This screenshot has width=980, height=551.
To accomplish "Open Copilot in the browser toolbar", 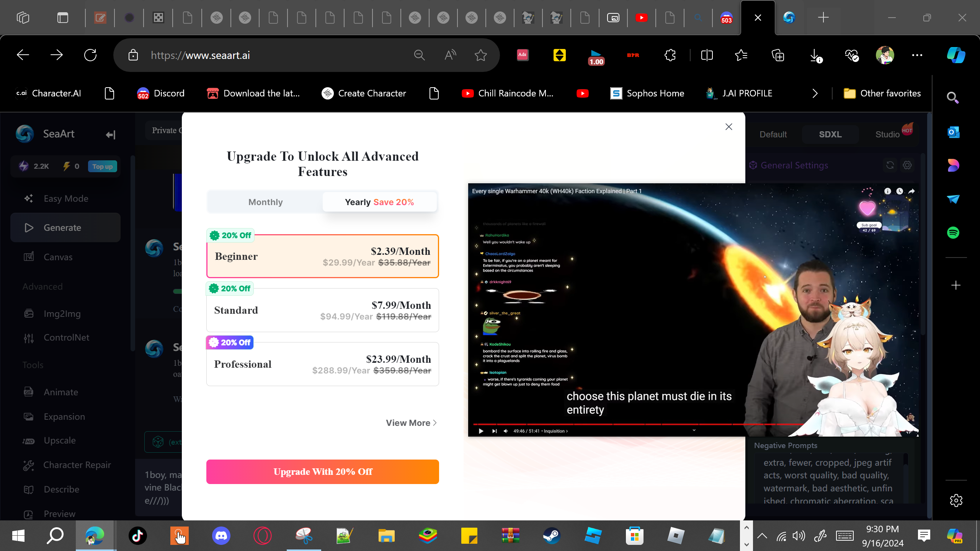I will (x=956, y=55).
